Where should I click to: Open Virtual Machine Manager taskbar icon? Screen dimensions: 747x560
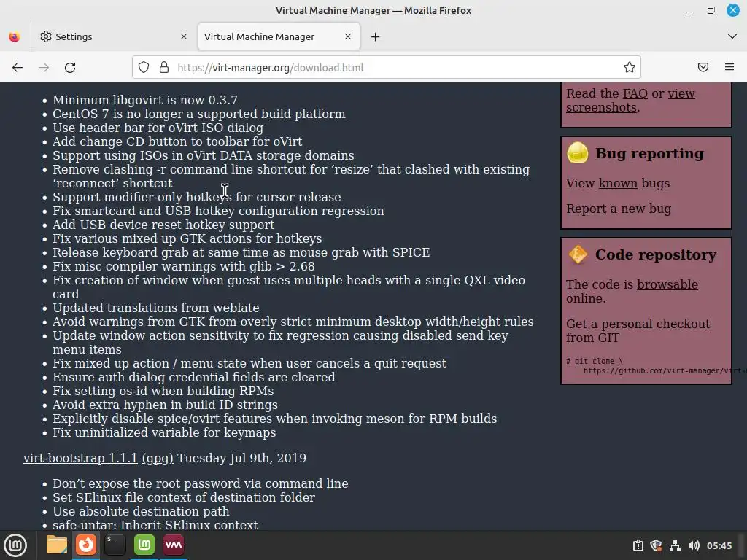coord(174,545)
